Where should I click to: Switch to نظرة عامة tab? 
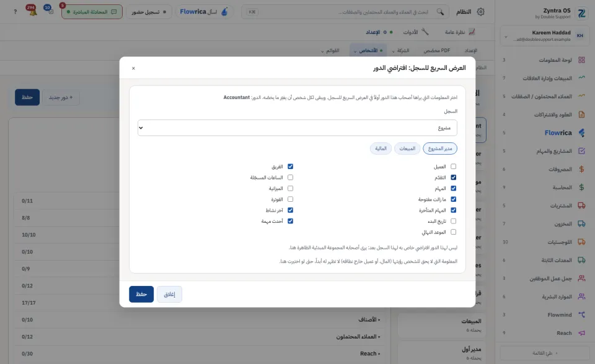click(x=459, y=32)
